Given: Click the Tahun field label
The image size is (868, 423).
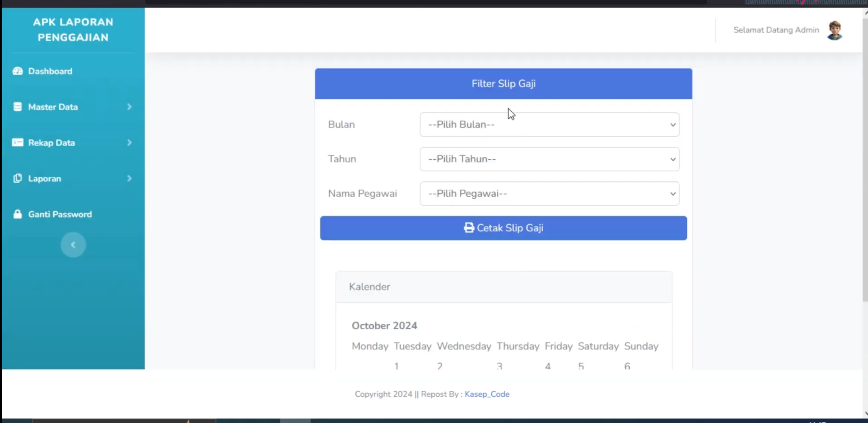Looking at the screenshot, I should tap(342, 159).
